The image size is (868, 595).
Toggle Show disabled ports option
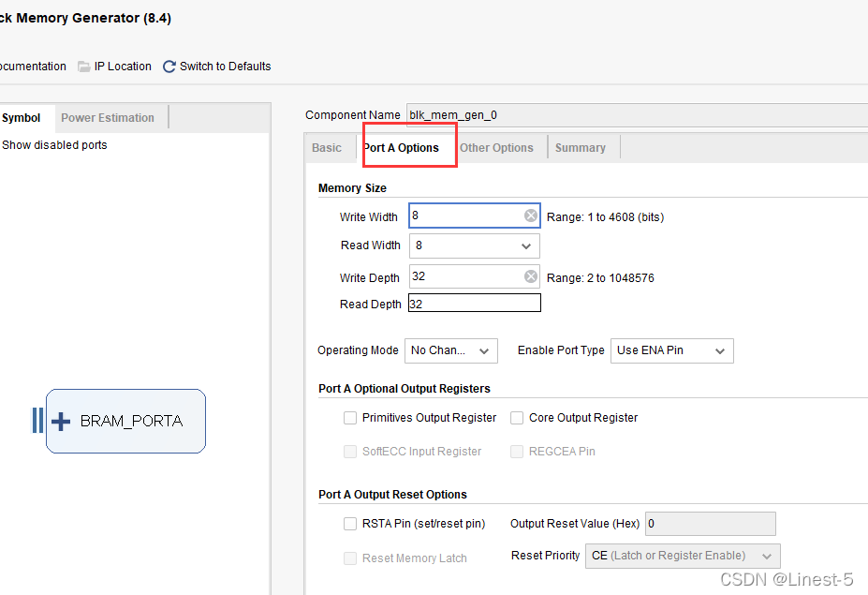pos(54,145)
